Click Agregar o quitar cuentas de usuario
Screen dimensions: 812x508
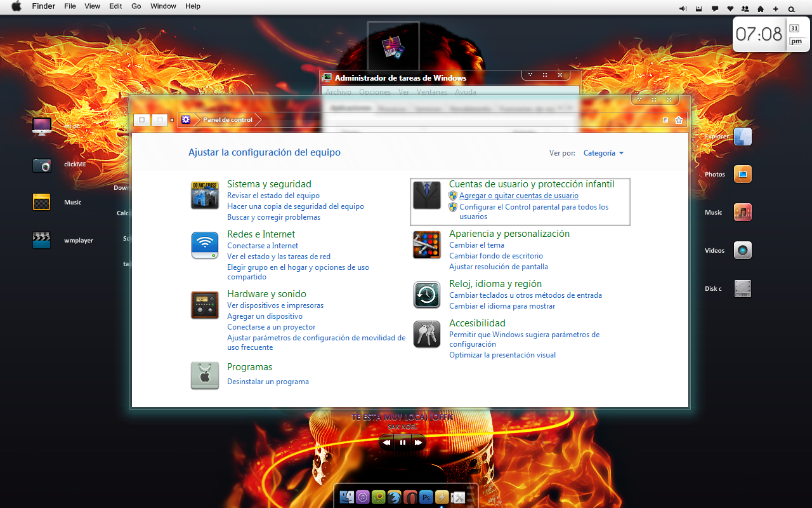point(519,196)
